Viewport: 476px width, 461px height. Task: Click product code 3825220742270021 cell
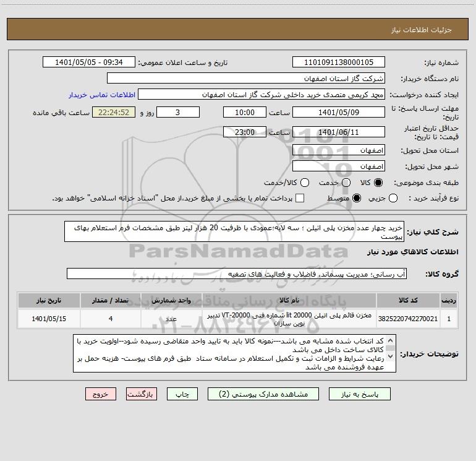(408, 319)
